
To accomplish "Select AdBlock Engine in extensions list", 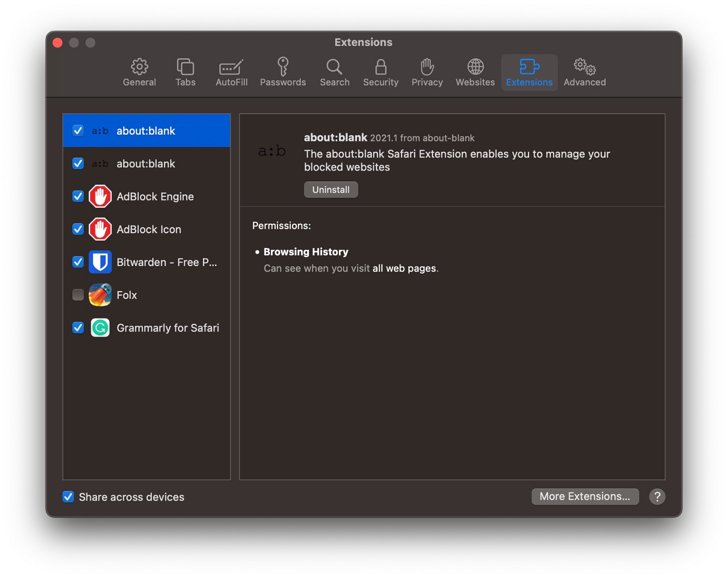I will tap(147, 196).
